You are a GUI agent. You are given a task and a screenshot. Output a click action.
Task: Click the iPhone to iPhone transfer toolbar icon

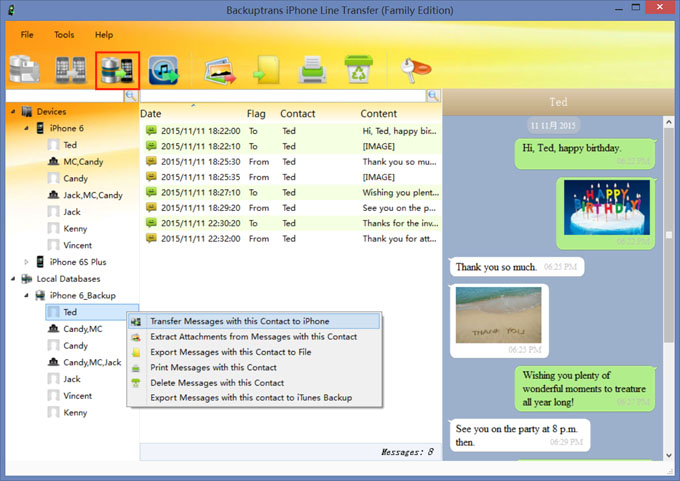click(71, 69)
